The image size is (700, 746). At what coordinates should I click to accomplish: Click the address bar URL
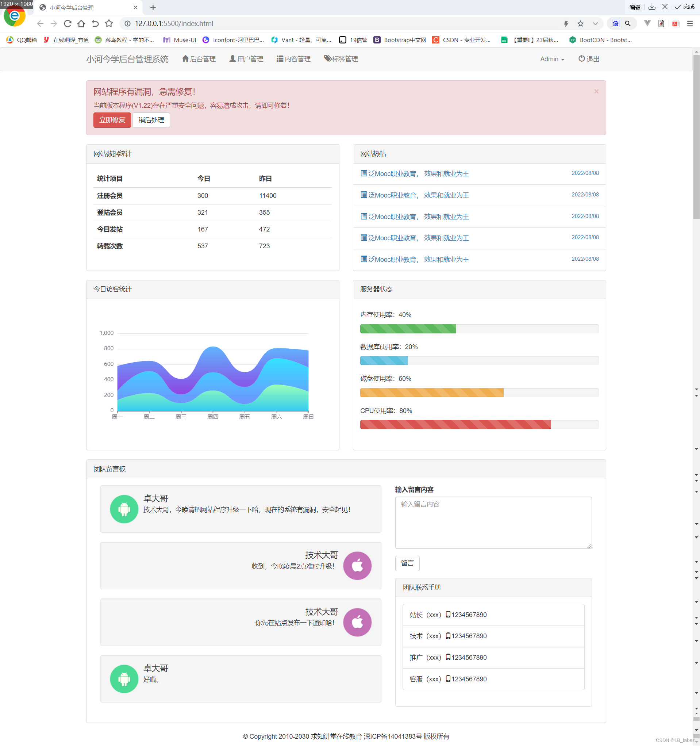coord(174,24)
